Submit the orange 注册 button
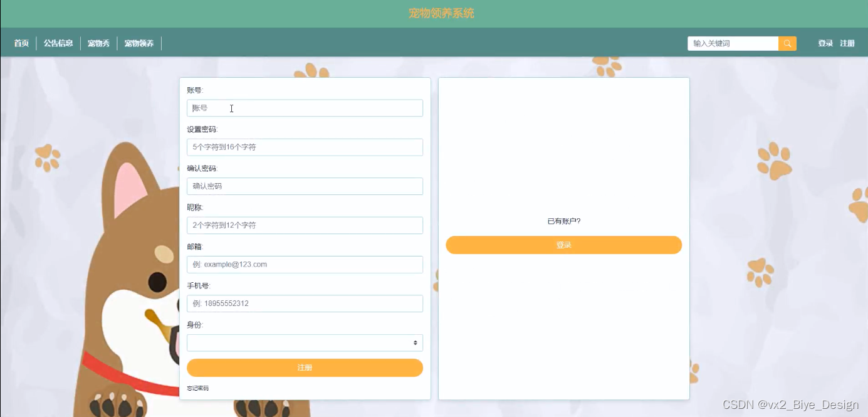 click(x=305, y=367)
